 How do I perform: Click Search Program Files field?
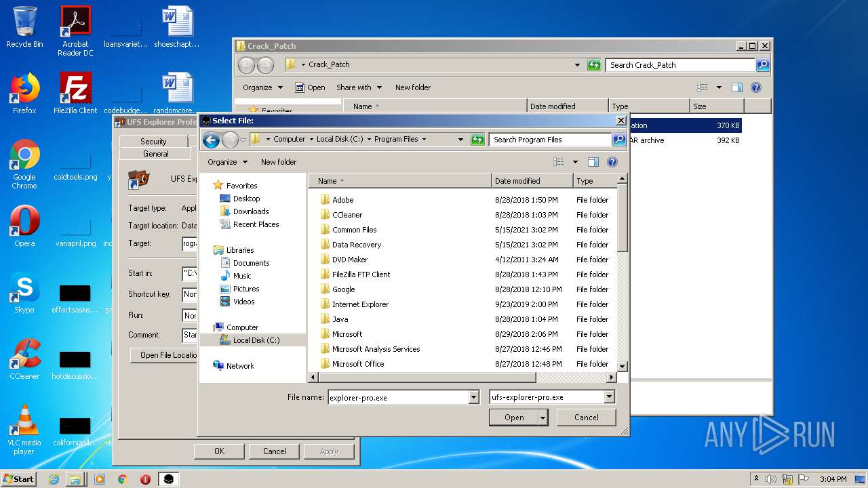[550, 140]
